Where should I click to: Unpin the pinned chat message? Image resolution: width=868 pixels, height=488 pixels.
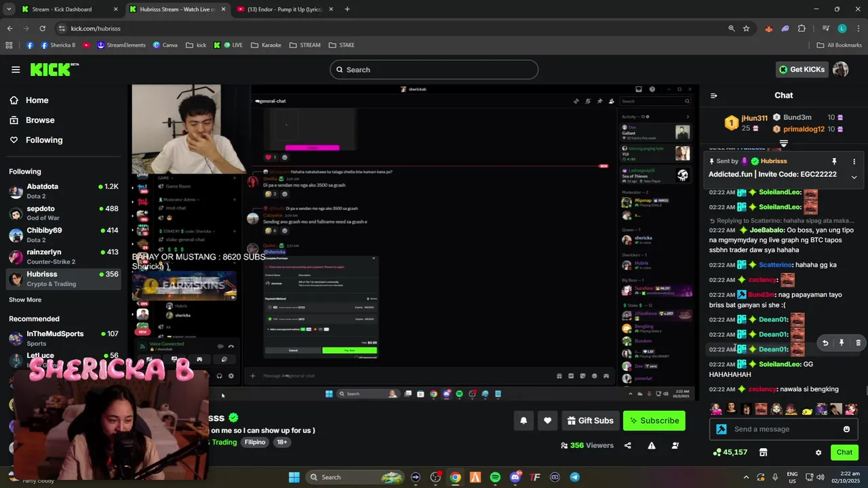(834, 161)
